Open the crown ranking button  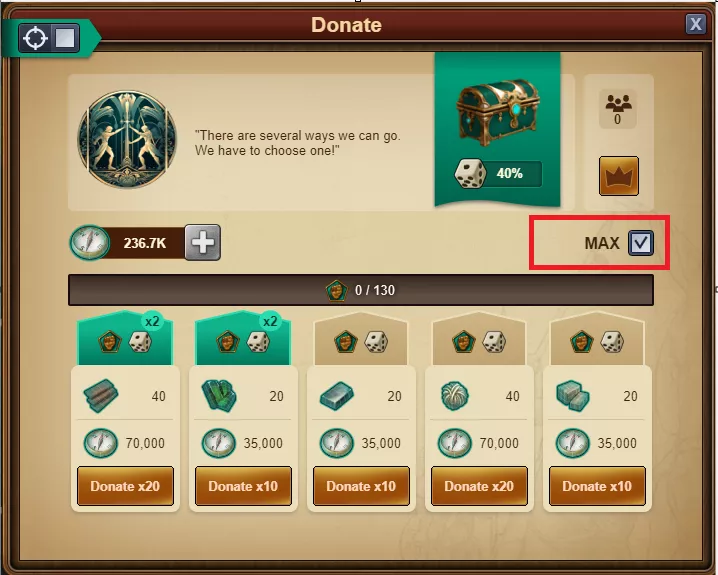click(x=619, y=176)
